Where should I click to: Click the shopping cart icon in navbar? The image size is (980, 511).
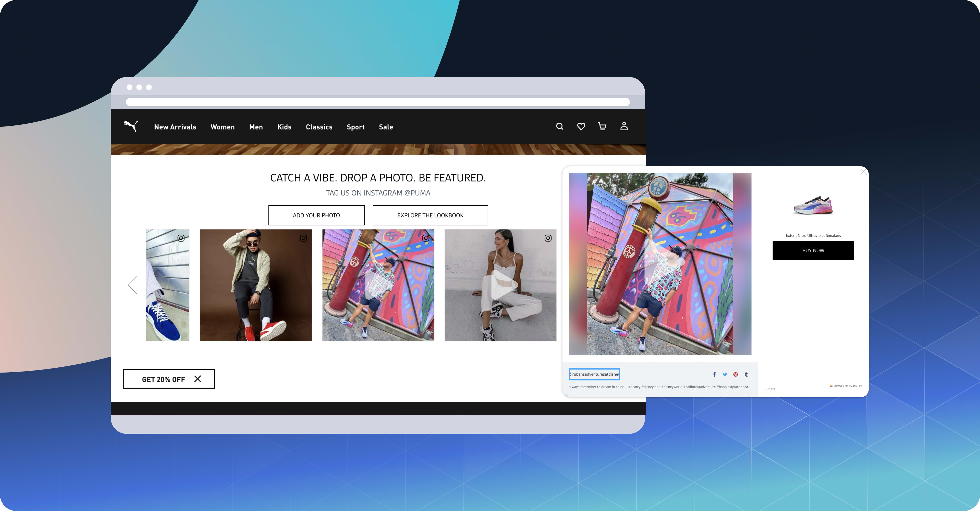click(602, 126)
